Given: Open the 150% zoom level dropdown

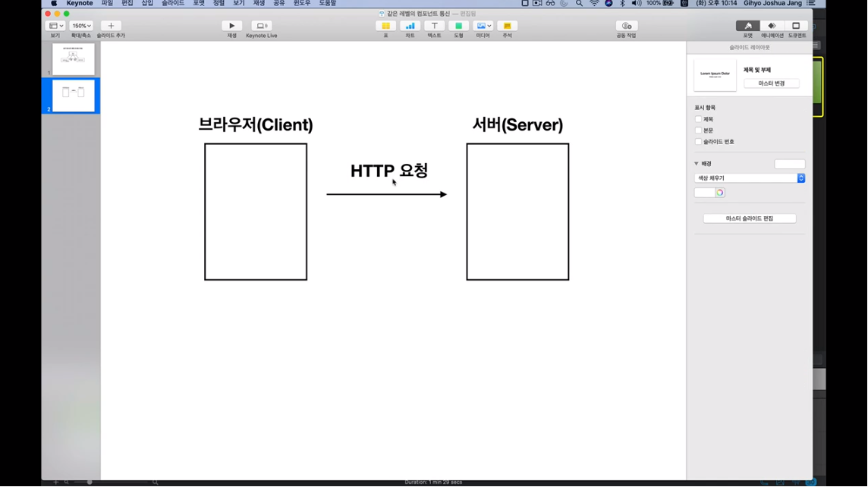Looking at the screenshot, I should (80, 26).
